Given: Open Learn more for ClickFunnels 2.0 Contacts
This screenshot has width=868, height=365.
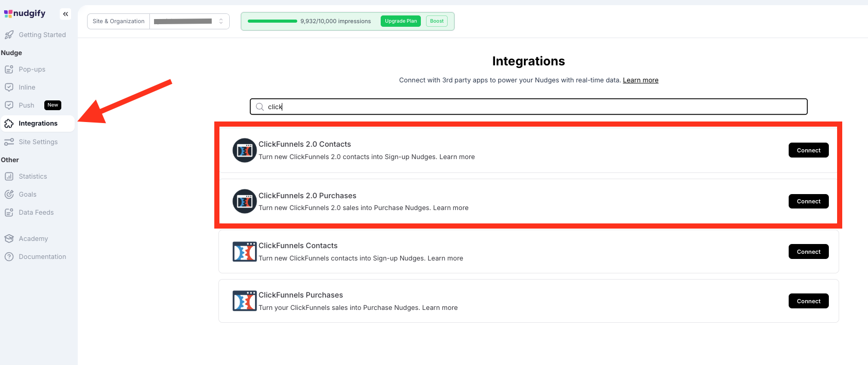Looking at the screenshot, I should click(457, 157).
